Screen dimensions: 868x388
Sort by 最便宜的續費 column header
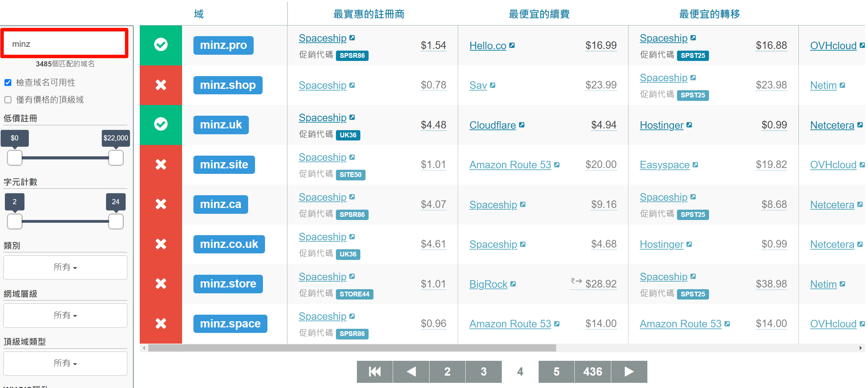click(539, 14)
